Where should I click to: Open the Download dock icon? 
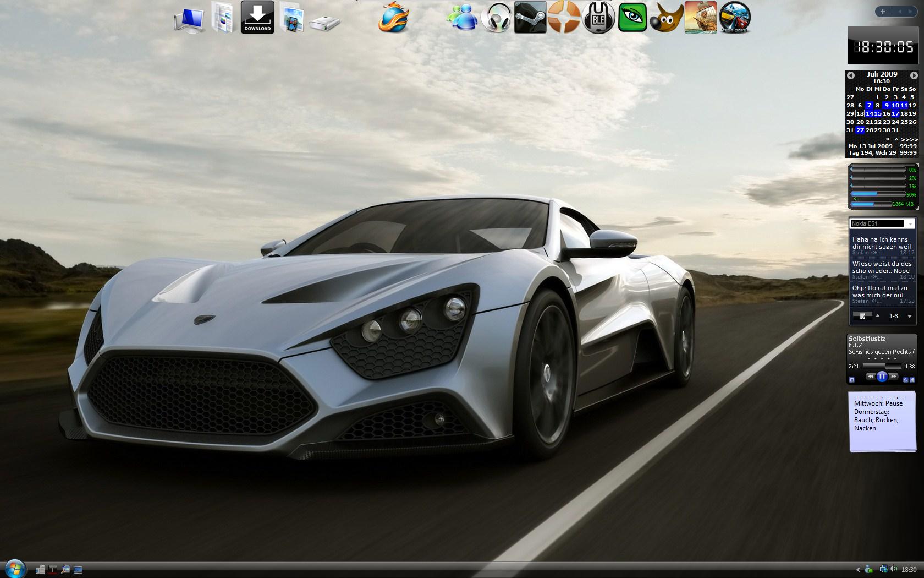(257, 17)
